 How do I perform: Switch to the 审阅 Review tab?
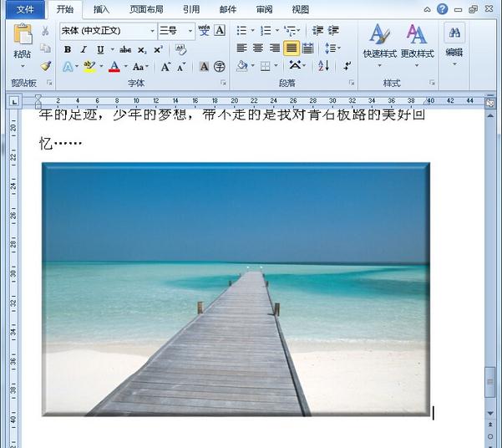coord(264,9)
